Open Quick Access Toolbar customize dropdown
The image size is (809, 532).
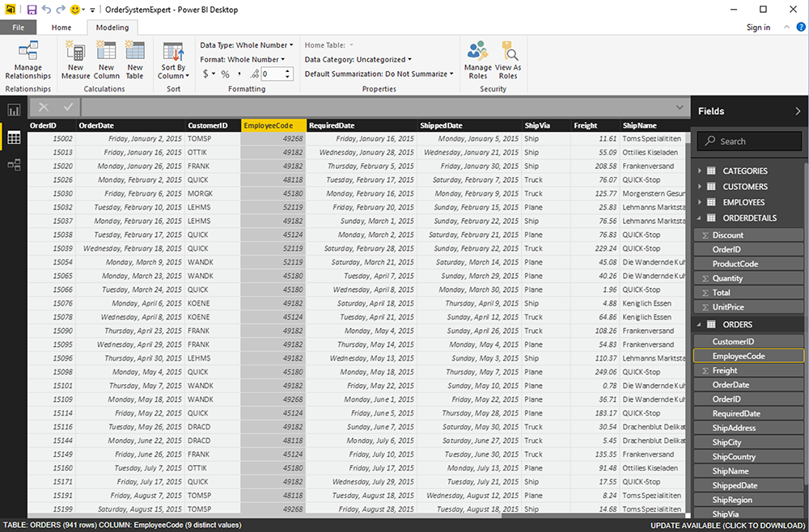(x=92, y=10)
